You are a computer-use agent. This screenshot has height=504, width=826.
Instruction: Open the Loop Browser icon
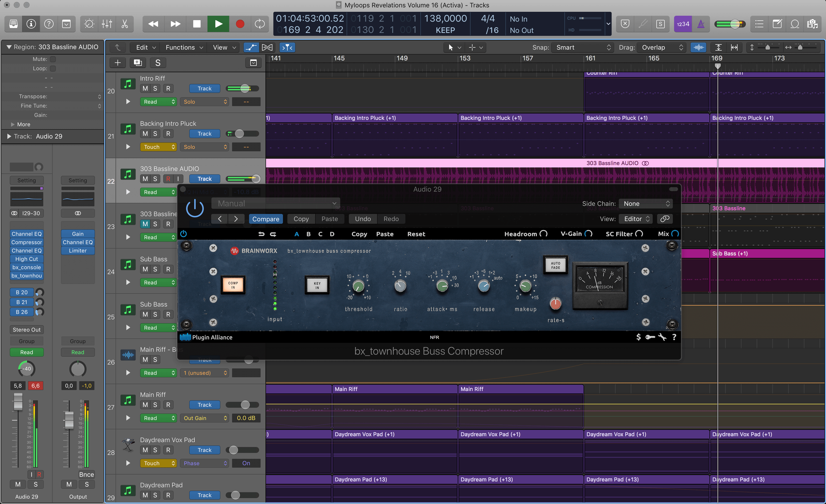795,24
